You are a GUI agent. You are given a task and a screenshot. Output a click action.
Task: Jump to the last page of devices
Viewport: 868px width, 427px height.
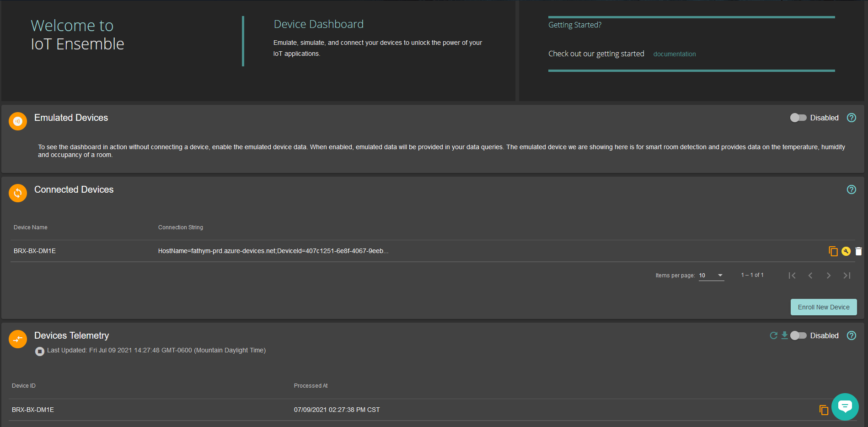click(847, 276)
